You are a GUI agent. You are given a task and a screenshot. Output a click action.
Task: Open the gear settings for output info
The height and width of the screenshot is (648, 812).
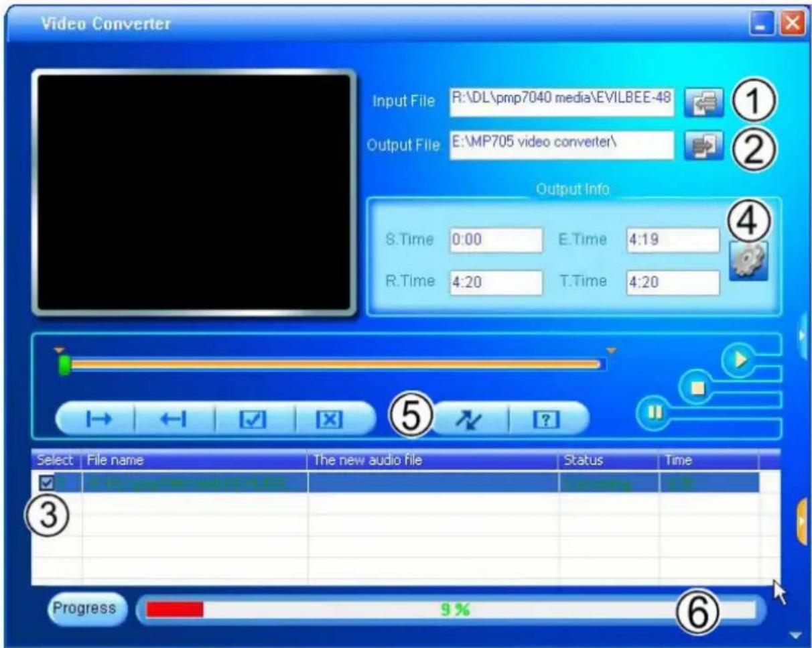pyautogui.click(x=749, y=260)
